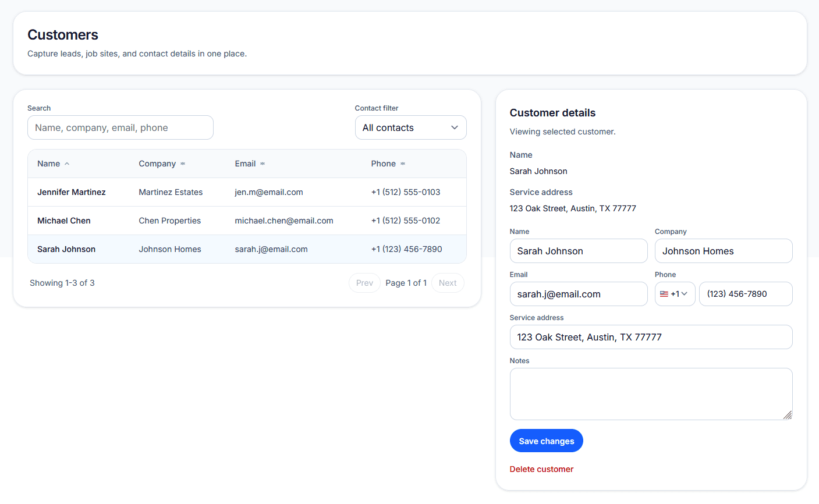
Task: Edit the Service address input field
Action: 651,337
